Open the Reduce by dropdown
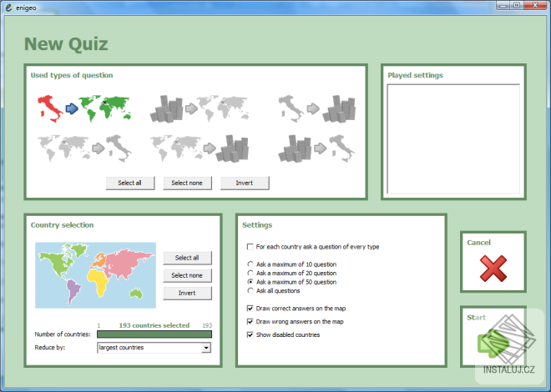Image resolution: width=551 pixels, height=392 pixels. [206, 348]
